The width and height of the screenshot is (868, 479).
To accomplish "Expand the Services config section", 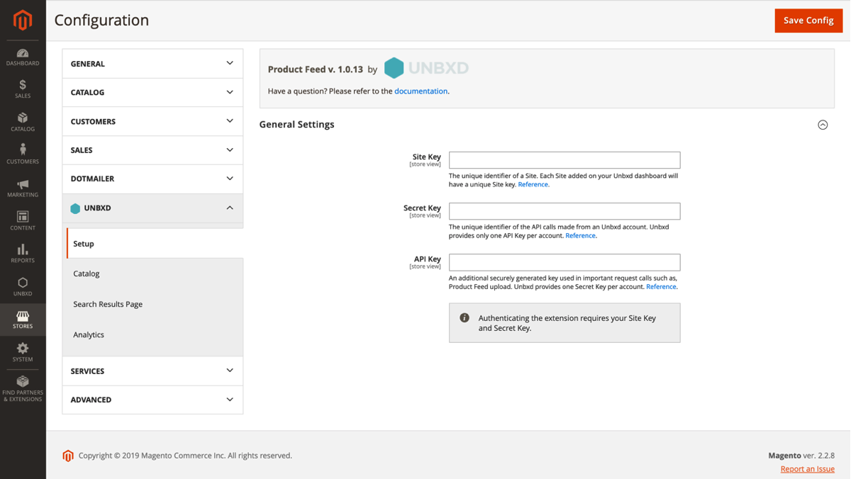I will [x=152, y=371].
